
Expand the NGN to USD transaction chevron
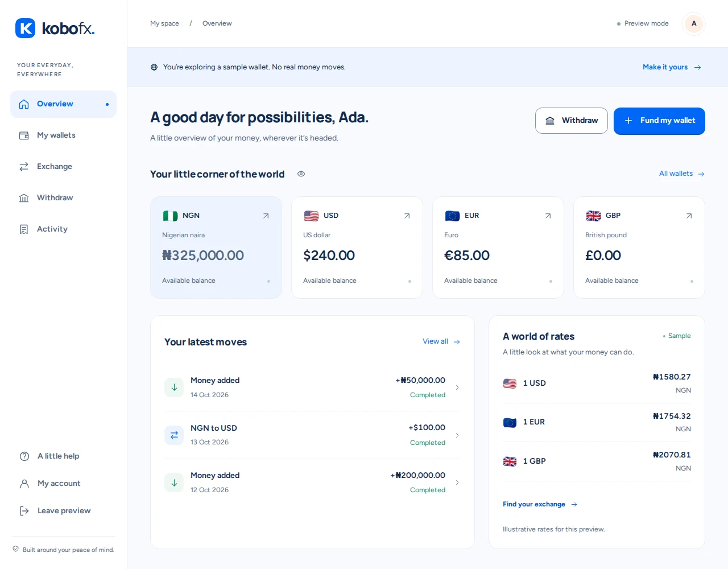[457, 435]
